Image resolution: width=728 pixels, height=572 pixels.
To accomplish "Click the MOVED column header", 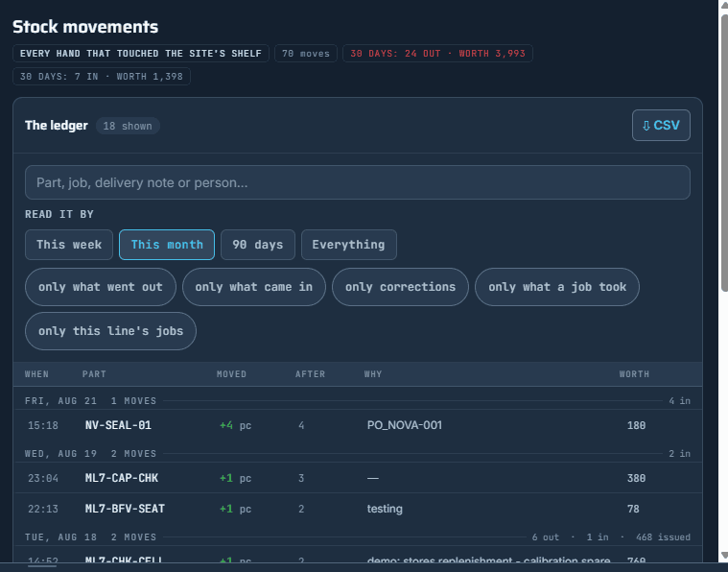I will click(x=231, y=374).
